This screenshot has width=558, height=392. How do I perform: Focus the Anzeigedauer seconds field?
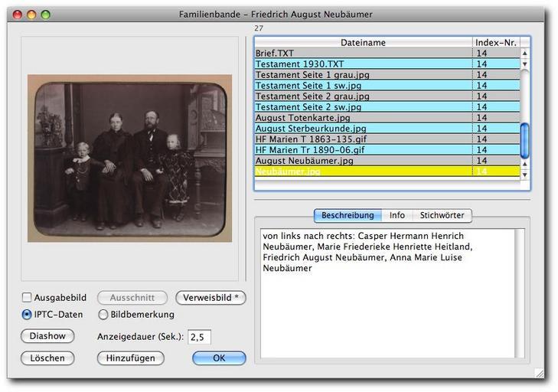[x=199, y=337]
